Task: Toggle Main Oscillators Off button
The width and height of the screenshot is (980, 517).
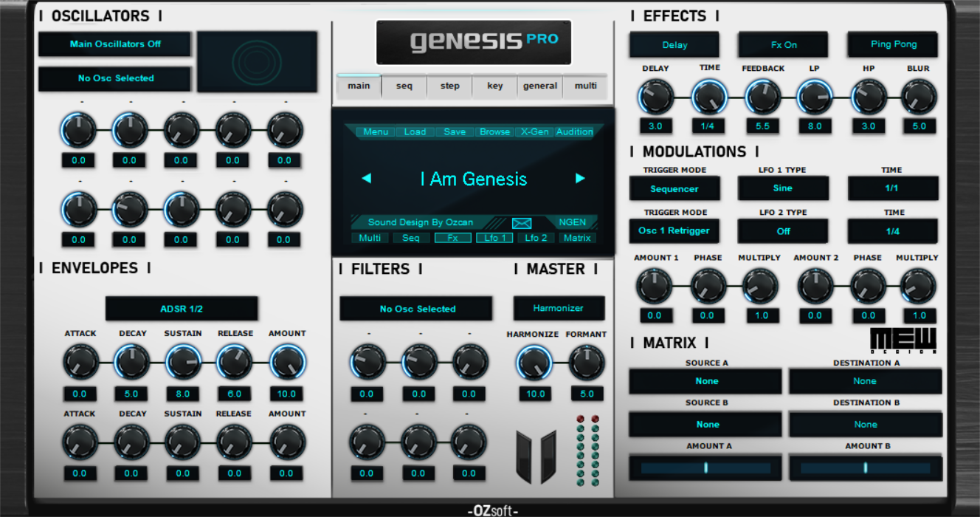Action: 115,44
